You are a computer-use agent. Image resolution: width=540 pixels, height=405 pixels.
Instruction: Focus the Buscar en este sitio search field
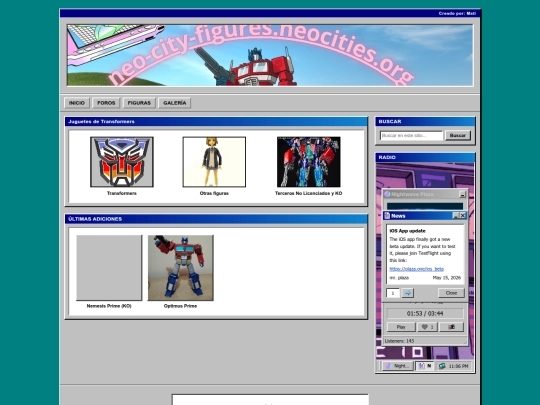coord(412,135)
